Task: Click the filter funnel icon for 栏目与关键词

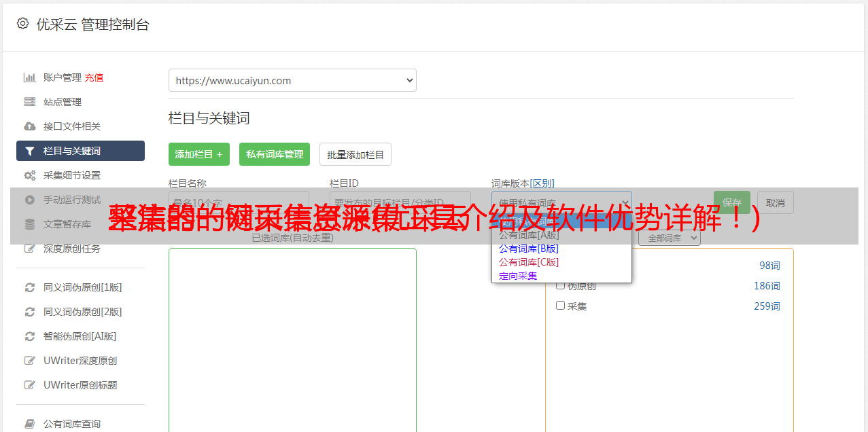Action: click(30, 151)
